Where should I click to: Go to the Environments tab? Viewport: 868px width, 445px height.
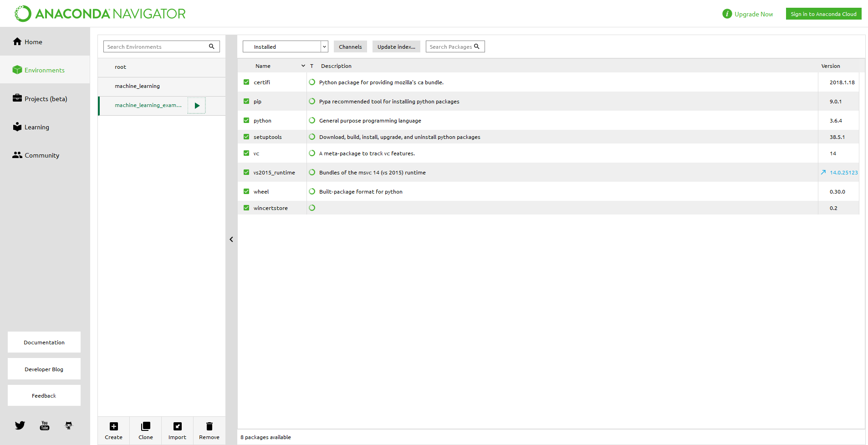point(45,70)
